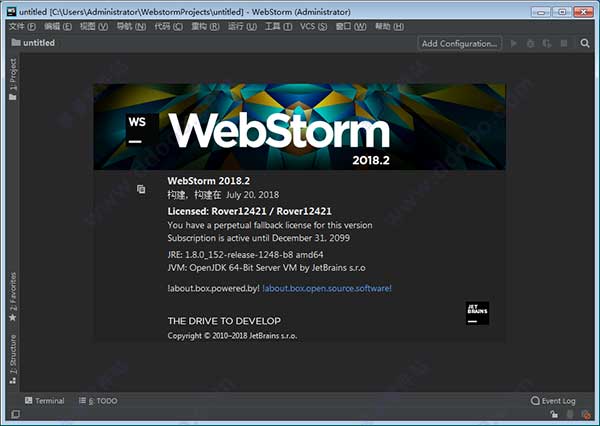Open the 工具 (T) menu
600x426 pixels.
[x=279, y=26]
